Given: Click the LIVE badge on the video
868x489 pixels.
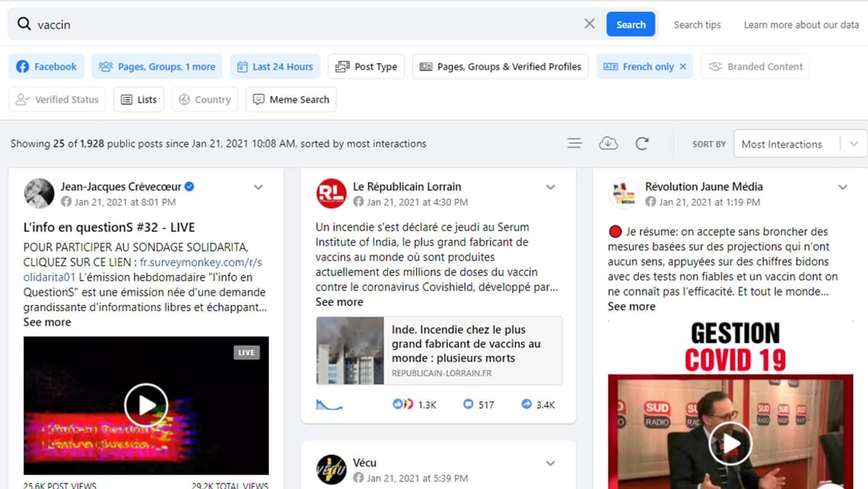Looking at the screenshot, I should (x=247, y=352).
